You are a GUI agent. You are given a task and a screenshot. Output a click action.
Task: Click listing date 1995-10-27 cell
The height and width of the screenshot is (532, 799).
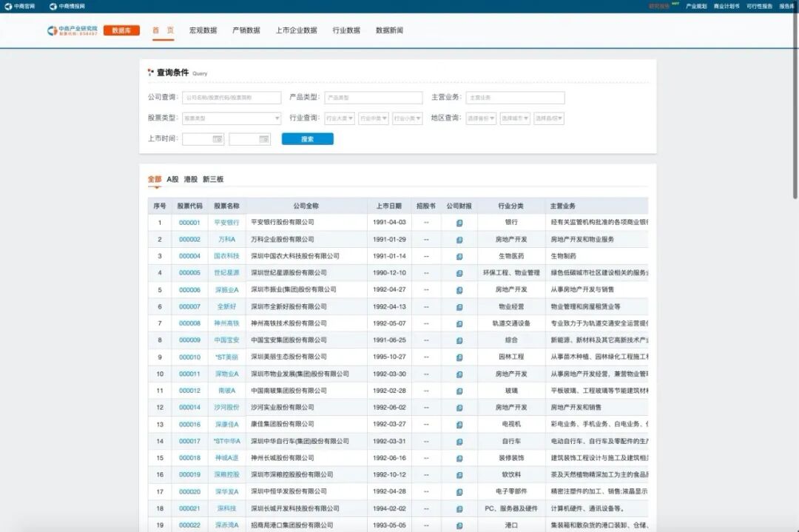click(389, 357)
